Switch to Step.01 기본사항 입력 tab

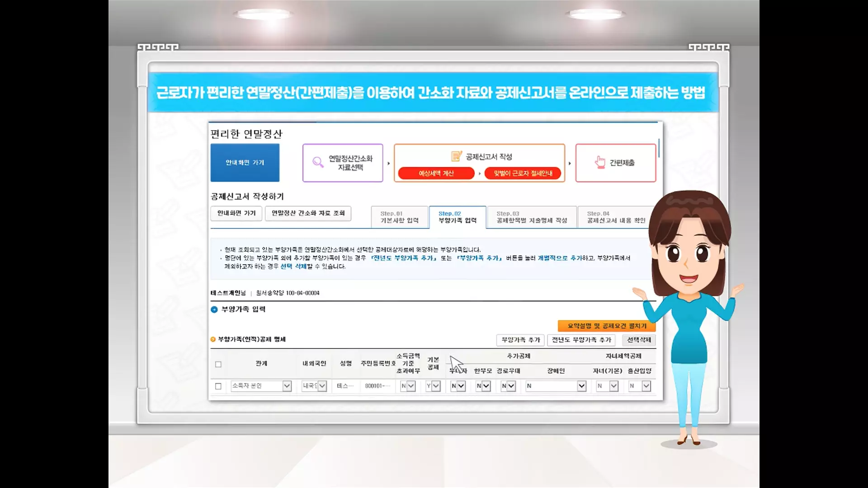click(400, 217)
